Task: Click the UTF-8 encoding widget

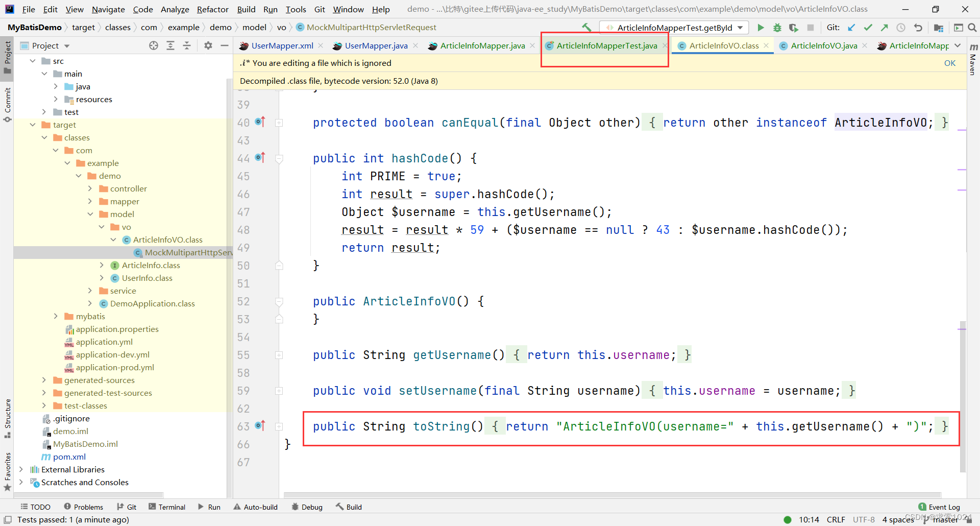Action: [x=864, y=520]
